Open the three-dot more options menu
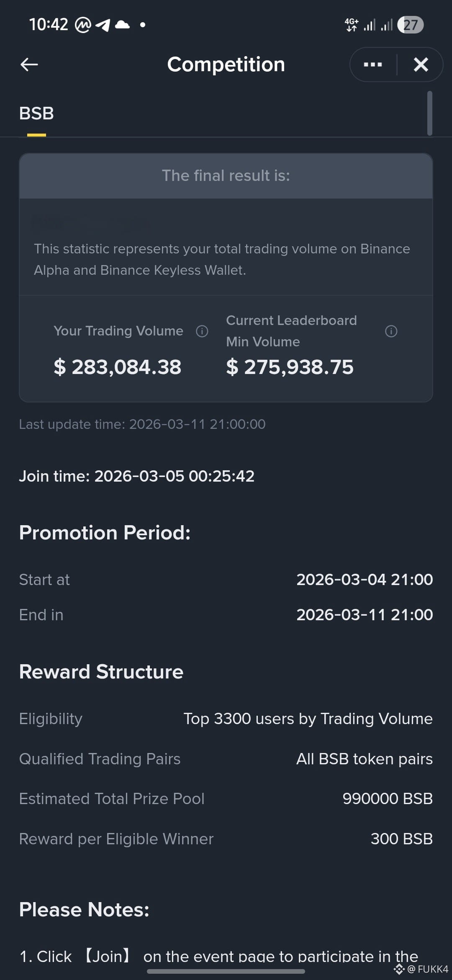Image resolution: width=452 pixels, height=980 pixels. tap(373, 64)
